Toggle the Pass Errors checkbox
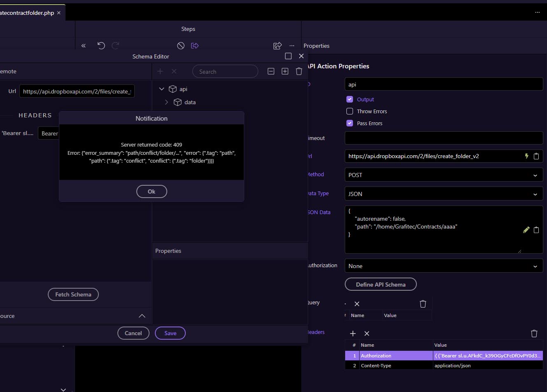Image resolution: width=547 pixels, height=392 pixels. (350, 123)
